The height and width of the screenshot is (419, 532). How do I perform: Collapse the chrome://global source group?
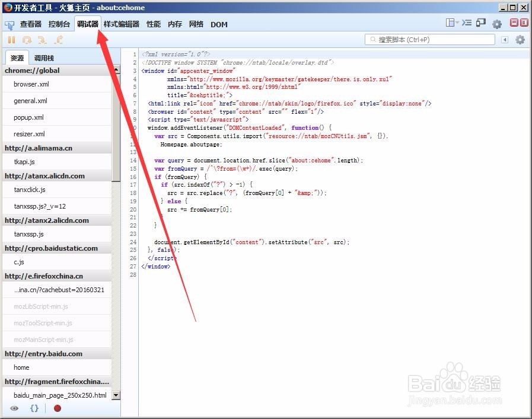(36, 70)
